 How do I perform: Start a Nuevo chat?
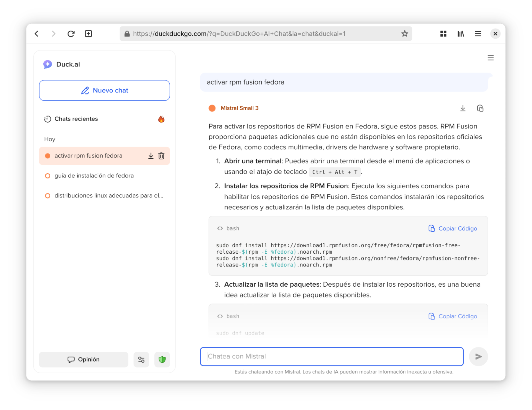pyautogui.click(x=104, y=90)
